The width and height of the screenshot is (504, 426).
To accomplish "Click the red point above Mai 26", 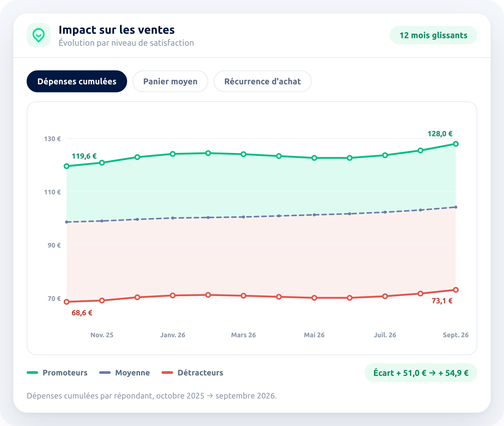I will [314, 298].
